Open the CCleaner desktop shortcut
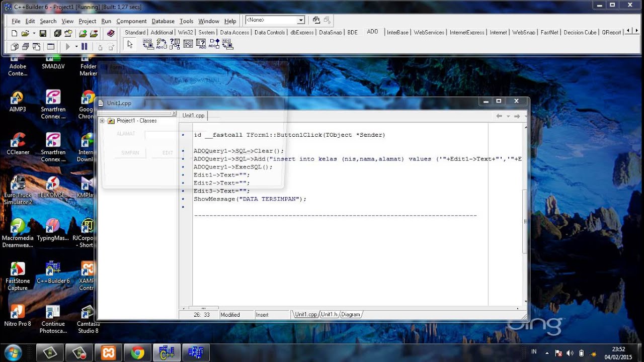This screenshot has width=644, height=362. click(18, 144)
